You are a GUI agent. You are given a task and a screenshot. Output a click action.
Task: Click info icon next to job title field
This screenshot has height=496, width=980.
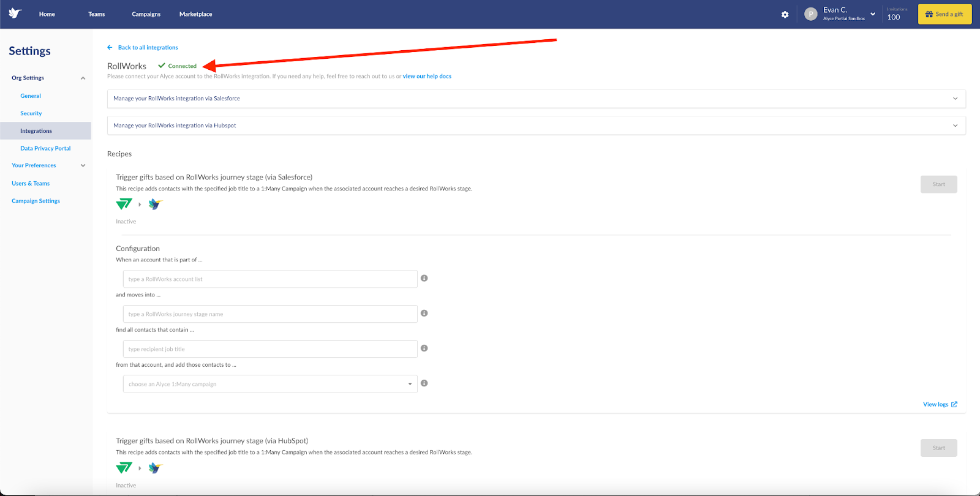[424, 348]
